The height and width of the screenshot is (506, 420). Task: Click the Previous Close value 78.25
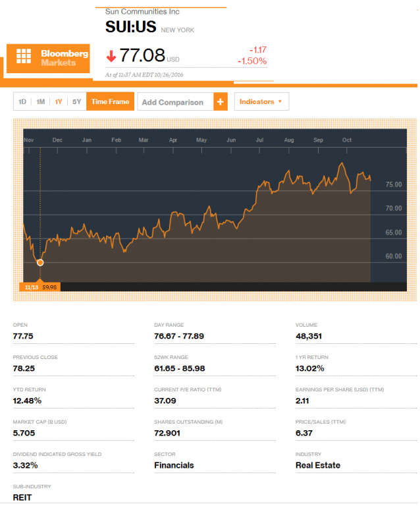[24, 368]
